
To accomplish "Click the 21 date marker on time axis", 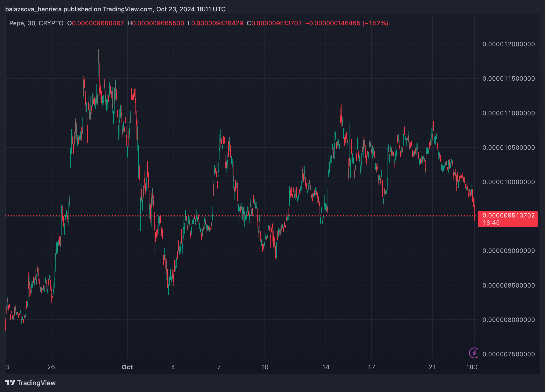I will pos(432,367).
